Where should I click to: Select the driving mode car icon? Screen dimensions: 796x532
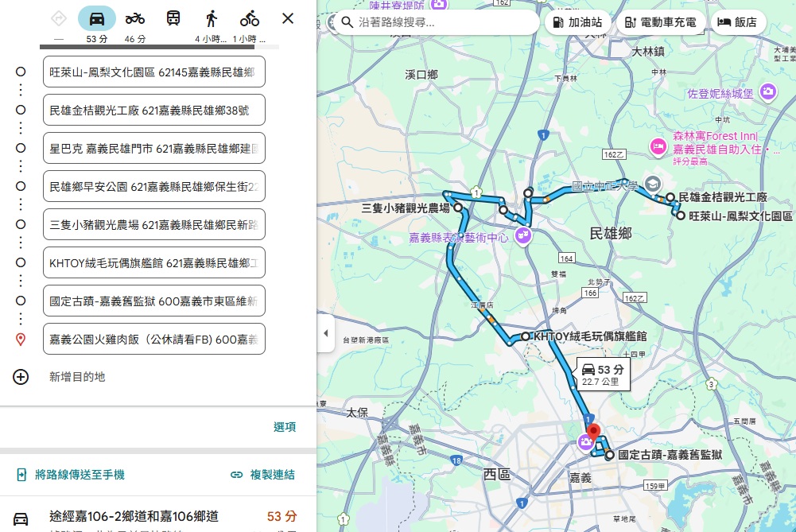pyautogui.click(x=96, y=17)
